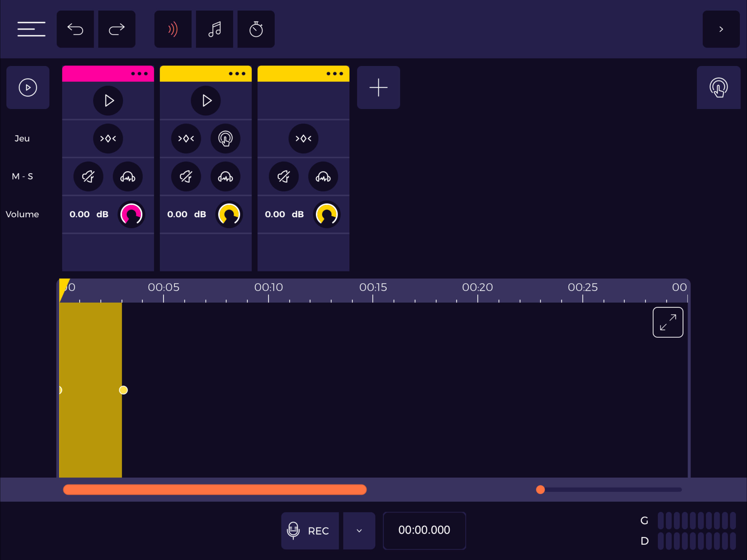Open the stopwatch tempo button
The height and width of the screenshot is (560, 747).
pyautogui.click(x=256, y=29)
